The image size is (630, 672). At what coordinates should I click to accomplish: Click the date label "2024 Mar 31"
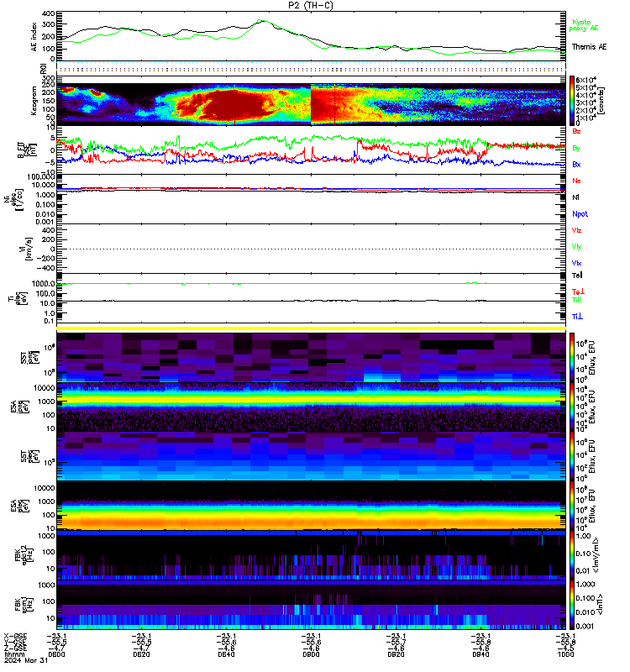tap(26, 660)
